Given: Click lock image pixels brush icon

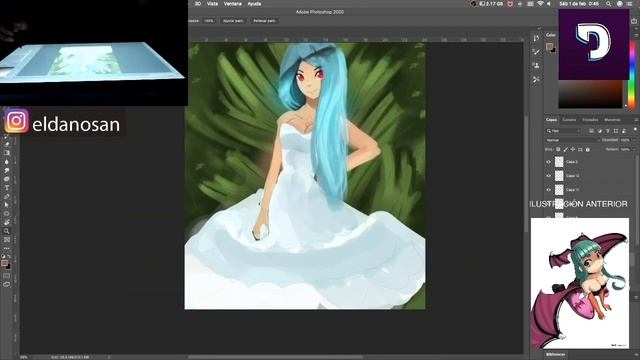Looking at the screenshot, I should [x=565, y=150].
